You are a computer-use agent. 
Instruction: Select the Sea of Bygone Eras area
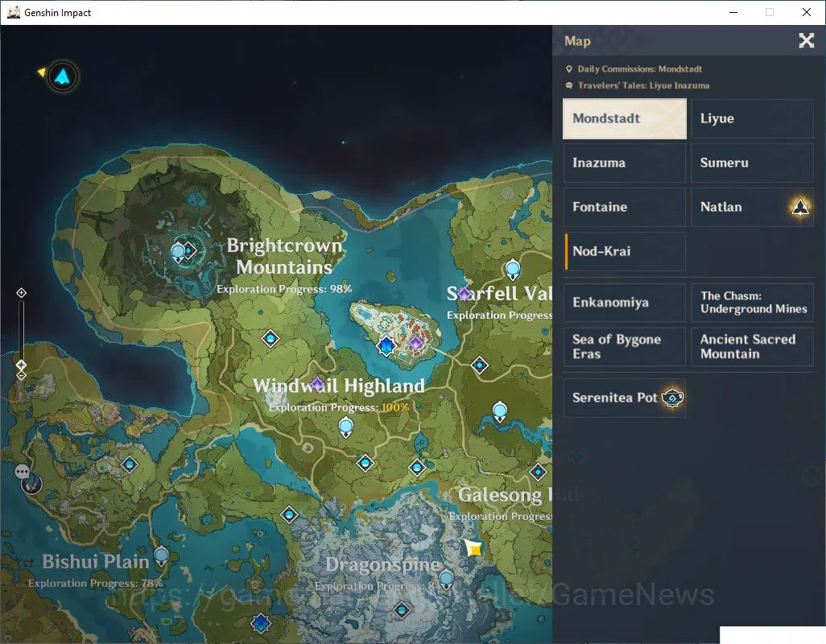coord(624,346)
